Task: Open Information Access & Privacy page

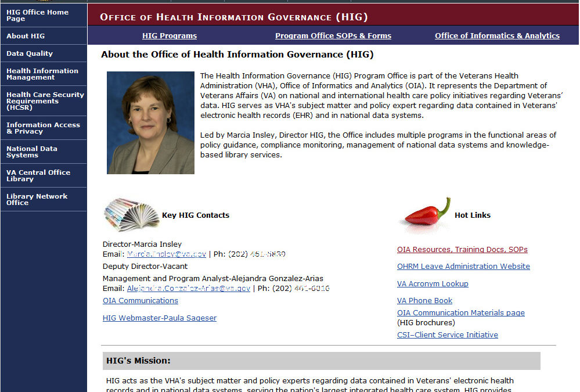Action: pyautogui.click(x=43, y=128)
